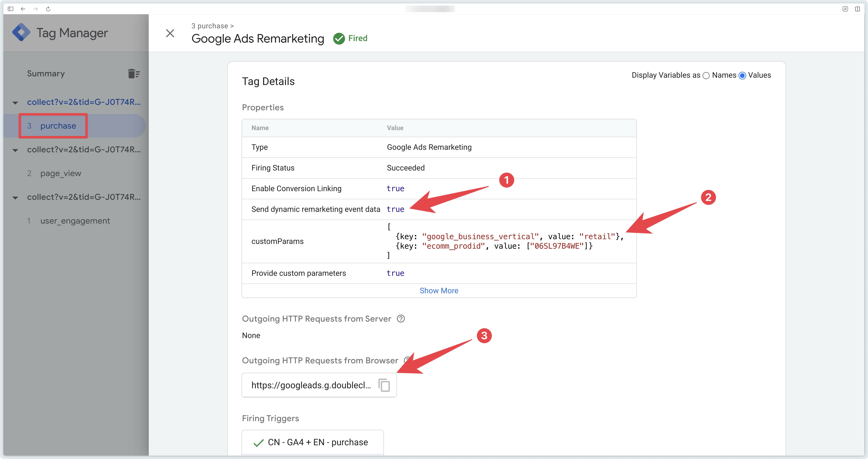This screenshot has width=868, height=459.
Task: Display variables as Values
Action: 742,75
